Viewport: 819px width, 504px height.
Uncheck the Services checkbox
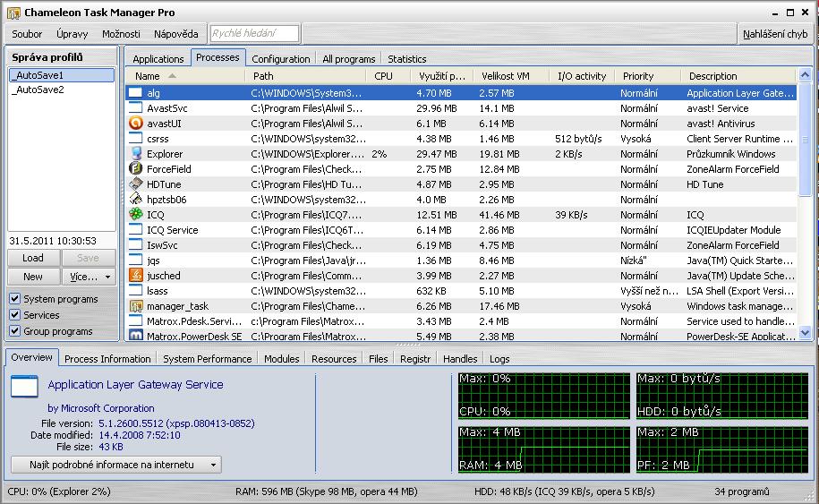(x=15, y=315)
